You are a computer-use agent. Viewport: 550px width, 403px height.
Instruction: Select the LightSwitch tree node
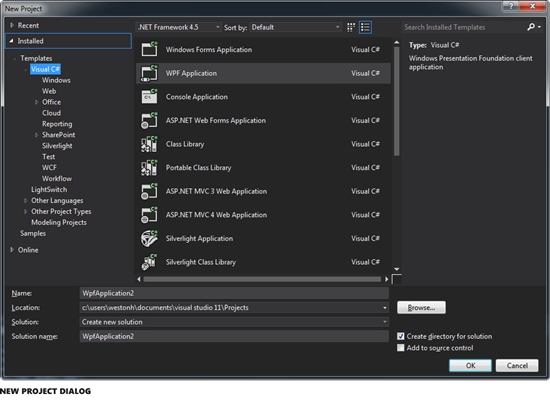[49, 189]
